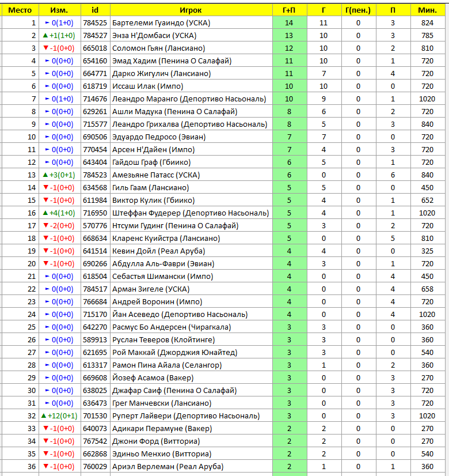The width and height of the screenshot is (449, 476).
Task: Select player name 'Дарко Жигулич (Лансиано)'
Action: click(162, 73)
